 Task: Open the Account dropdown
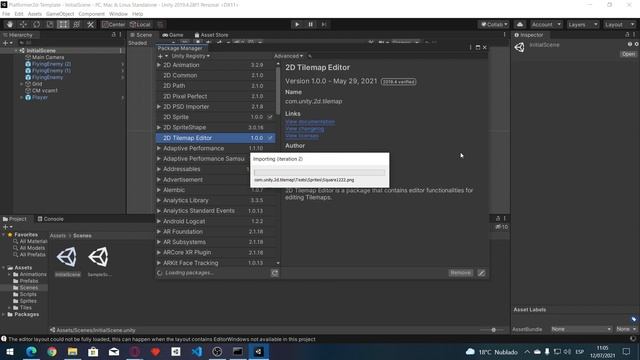pos(546,24)
